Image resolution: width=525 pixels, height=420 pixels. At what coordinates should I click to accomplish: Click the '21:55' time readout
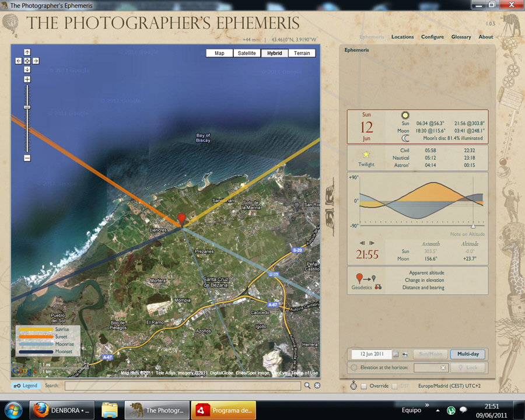[367, 254]
